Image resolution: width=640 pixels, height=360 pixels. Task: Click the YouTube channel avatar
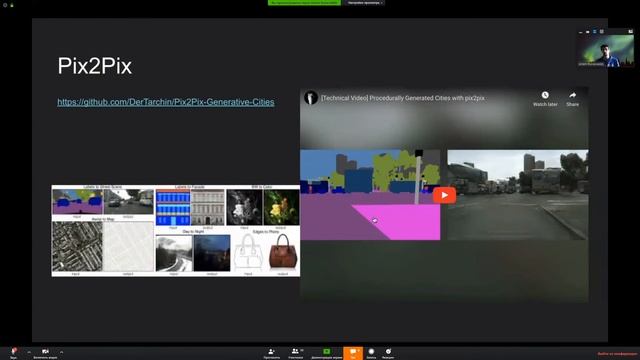(x=311, y=98)
